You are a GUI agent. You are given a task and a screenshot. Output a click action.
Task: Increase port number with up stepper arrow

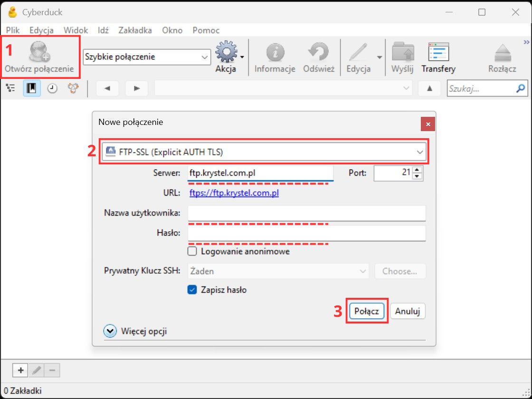(417, 170)
